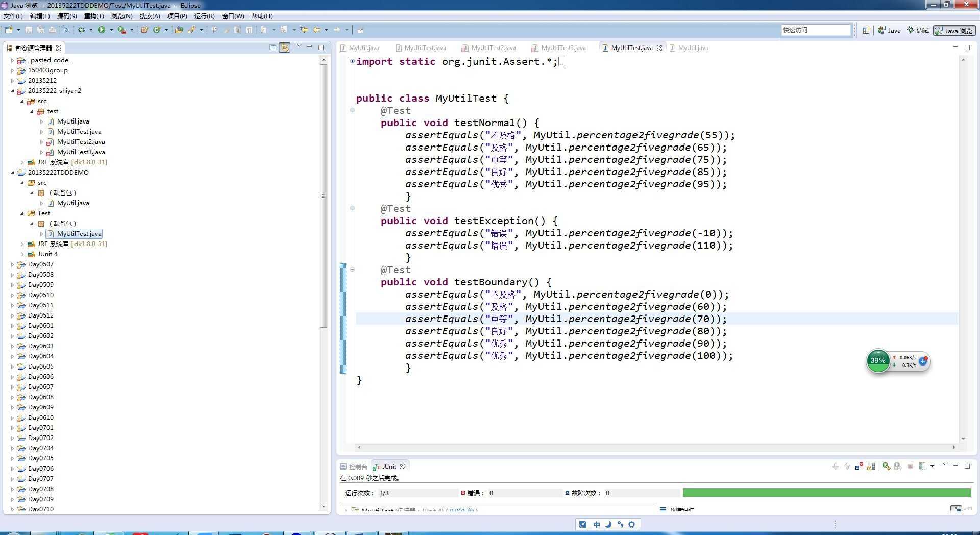Click the IME checkmark logo icon
This screenshot has width=980, height=535.
[x=583, y=524]
